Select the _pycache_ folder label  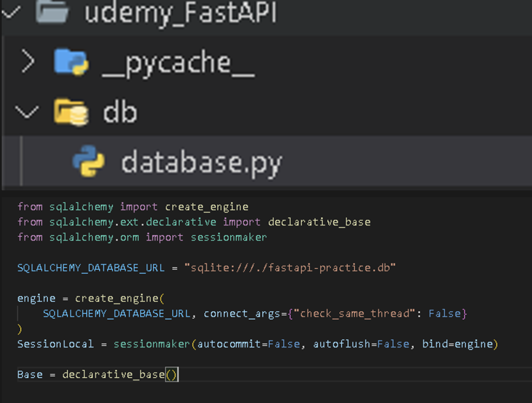point(178,63)
